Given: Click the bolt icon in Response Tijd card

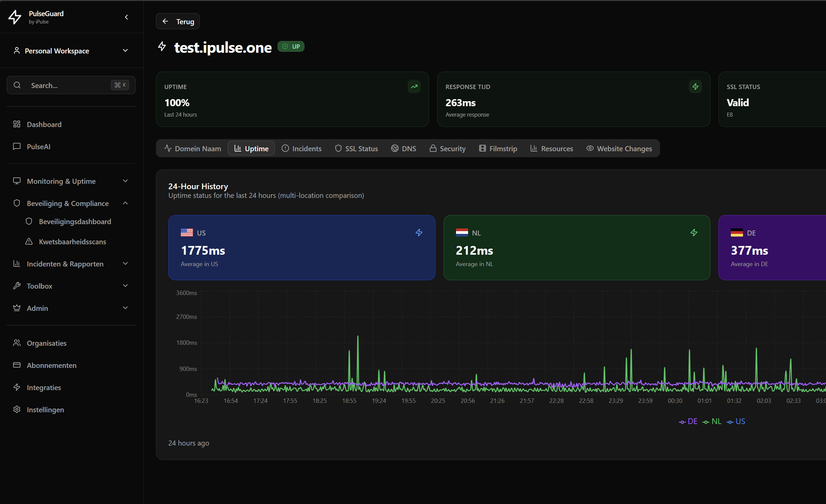Looking at the screenshot, I should click(x=695, y=87).
